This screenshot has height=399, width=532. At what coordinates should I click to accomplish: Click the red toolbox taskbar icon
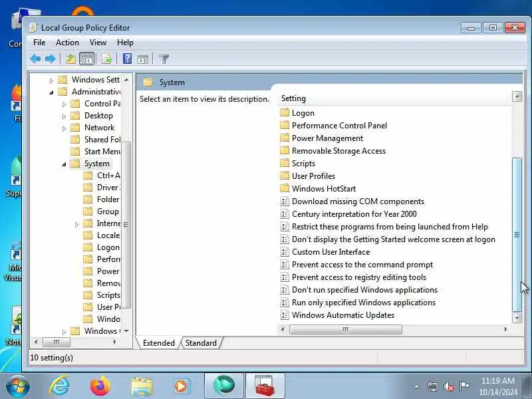point(265,386)
